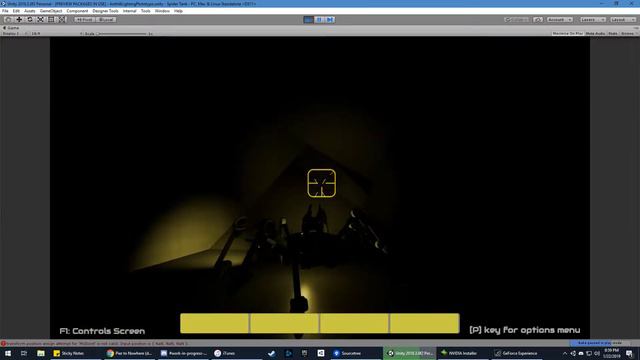Click the 'Auto paused in play mode' status indicator

599,343
